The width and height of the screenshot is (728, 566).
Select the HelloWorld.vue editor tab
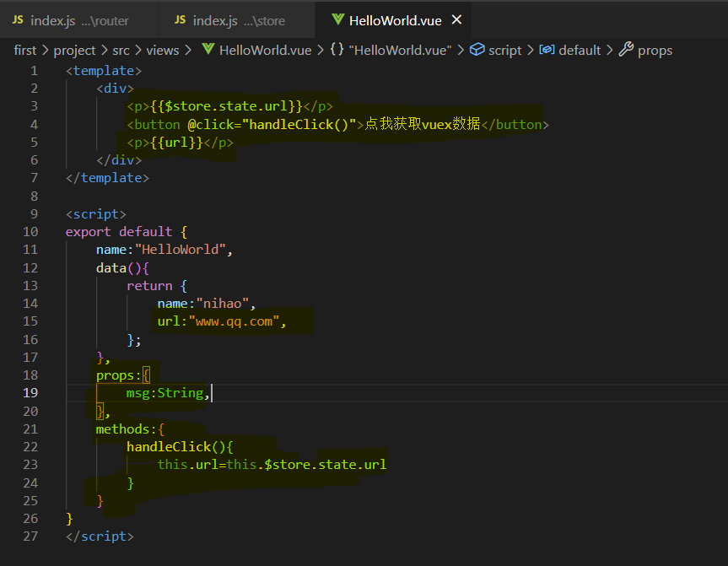393,20
